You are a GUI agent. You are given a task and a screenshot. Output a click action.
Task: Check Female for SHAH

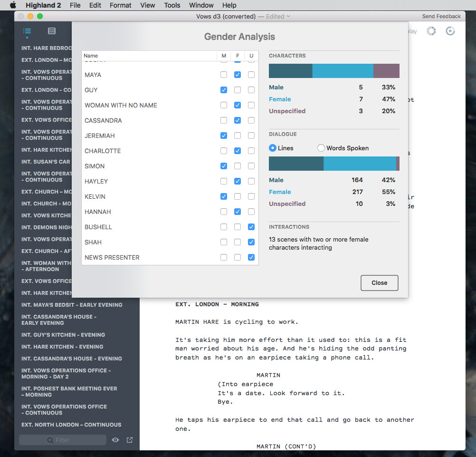[x=238, y=242]
